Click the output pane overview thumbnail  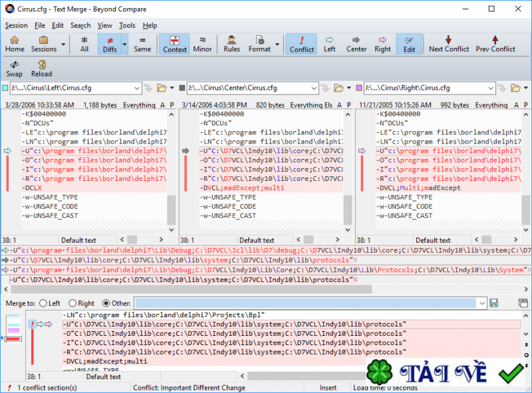(x=13, y=328)
